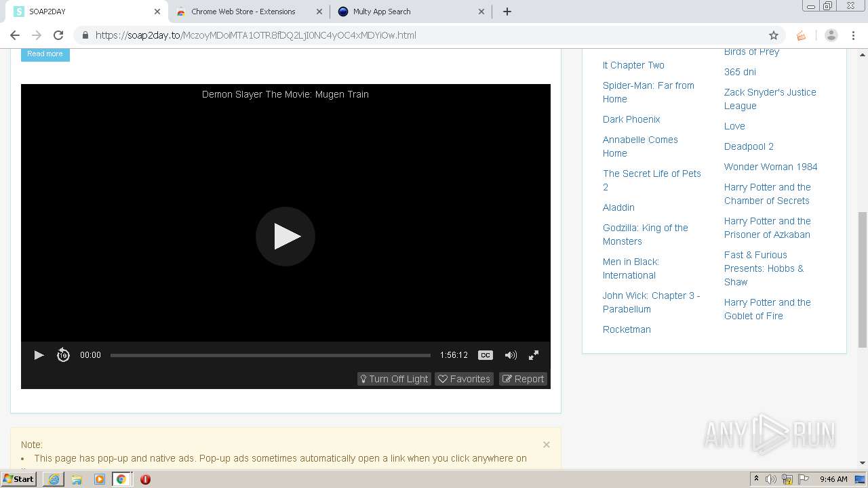Open Men in Black: International link
This screenshot has height=488, width=868.
[x=631, y=268]
